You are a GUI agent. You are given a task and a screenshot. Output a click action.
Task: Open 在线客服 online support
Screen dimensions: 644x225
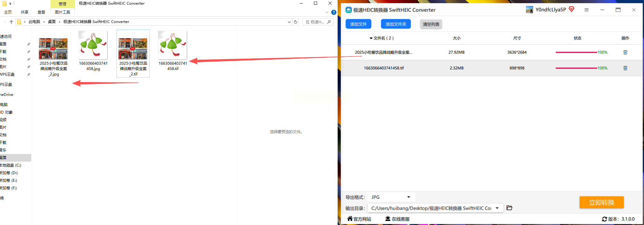[x=397, y=219]
